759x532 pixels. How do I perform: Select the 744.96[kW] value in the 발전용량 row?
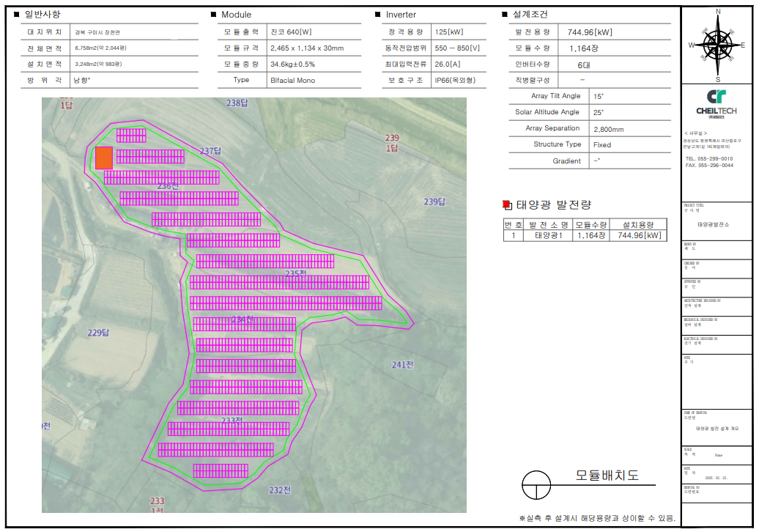tap(590, 32)
